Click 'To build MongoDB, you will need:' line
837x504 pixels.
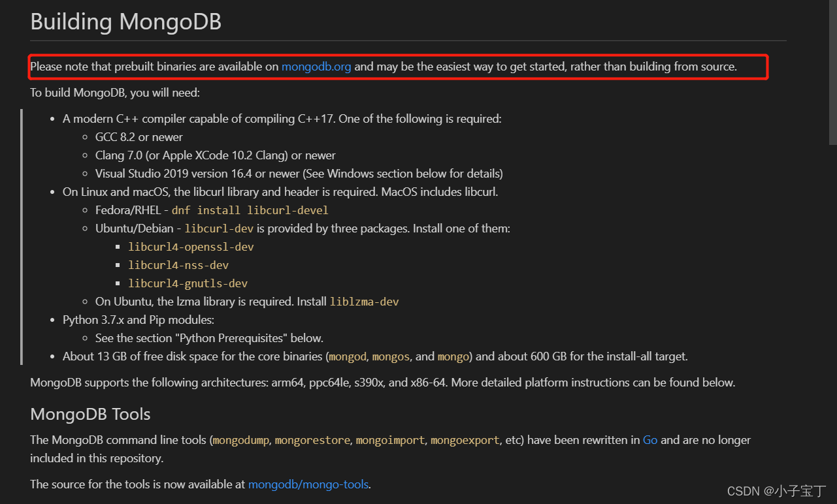pos(115,93)
